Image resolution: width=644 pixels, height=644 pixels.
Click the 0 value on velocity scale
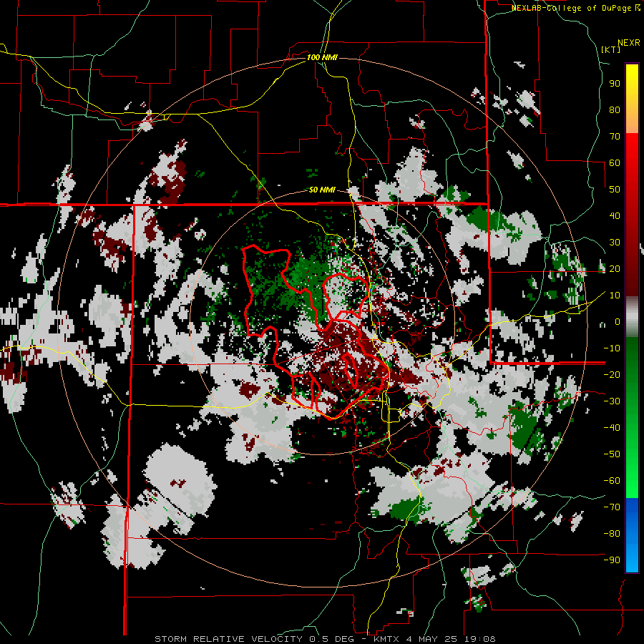click(x=618, y=321)
